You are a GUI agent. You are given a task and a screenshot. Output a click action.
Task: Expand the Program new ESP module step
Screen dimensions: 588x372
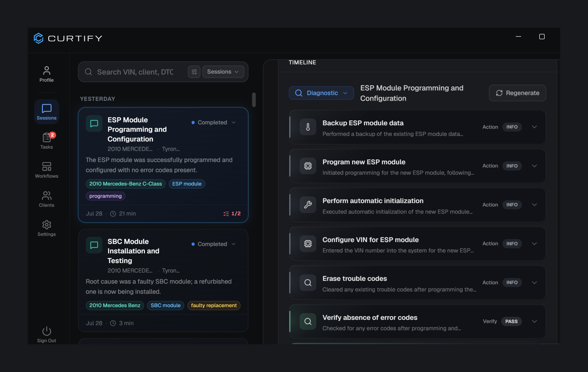(x=534, y=166)
